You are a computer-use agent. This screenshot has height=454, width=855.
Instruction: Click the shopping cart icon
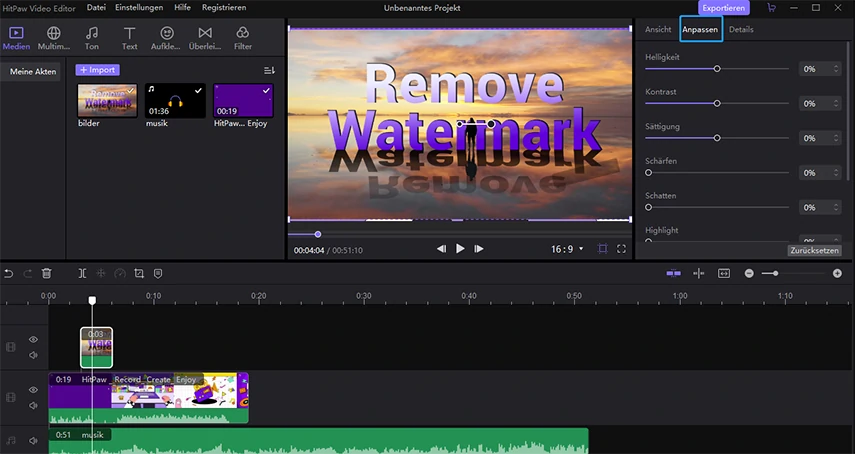coord(771,8)
